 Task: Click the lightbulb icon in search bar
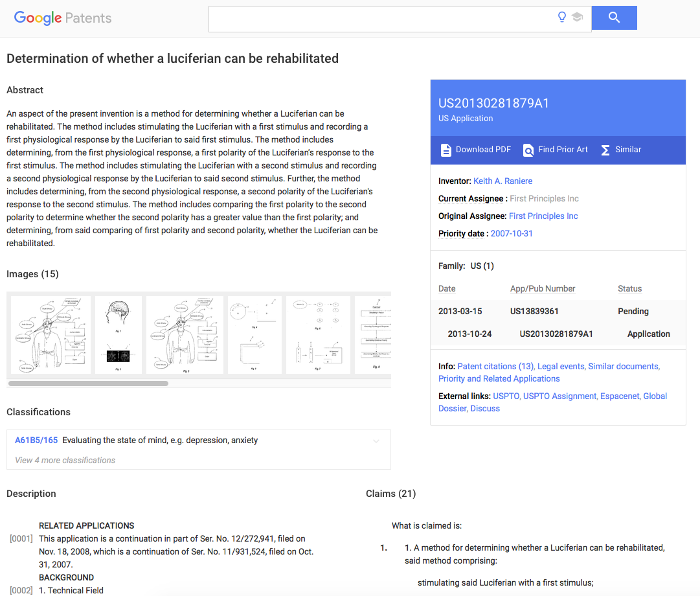pos(562,17)
